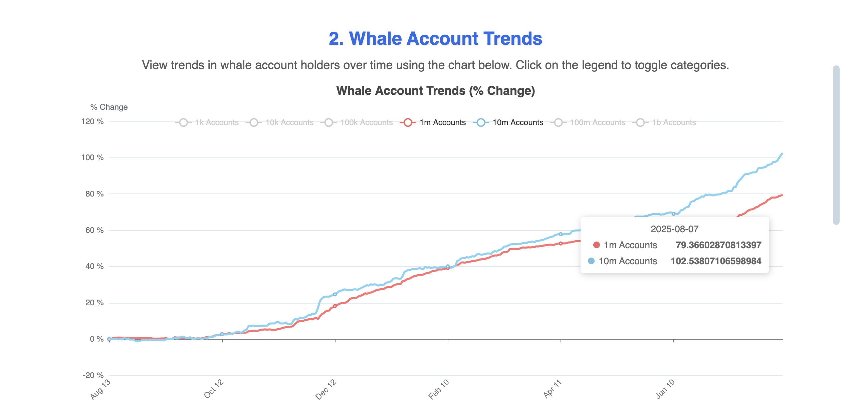Click the Feb 10 x-axis label

(x=439, y=389)
